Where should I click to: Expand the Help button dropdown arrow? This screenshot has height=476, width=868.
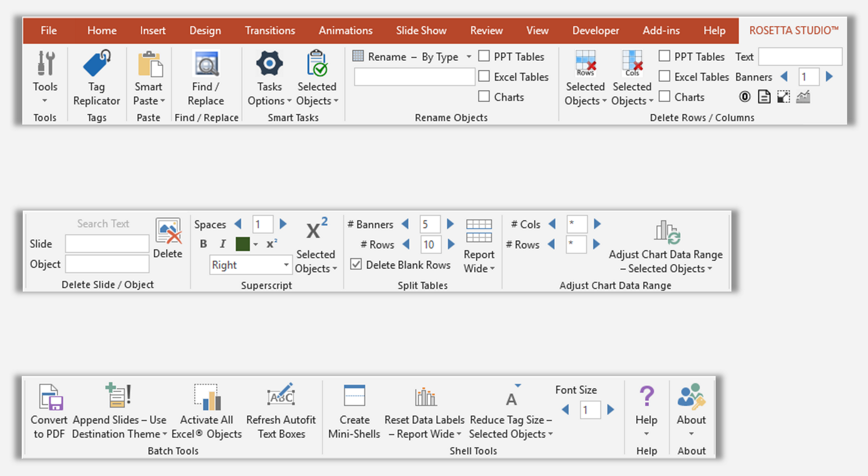[x=646, y=434]
